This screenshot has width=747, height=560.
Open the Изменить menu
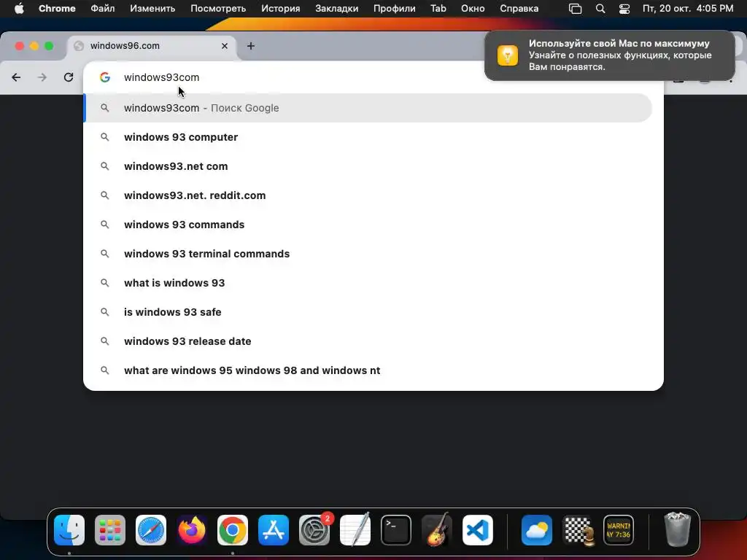[152, 9]
